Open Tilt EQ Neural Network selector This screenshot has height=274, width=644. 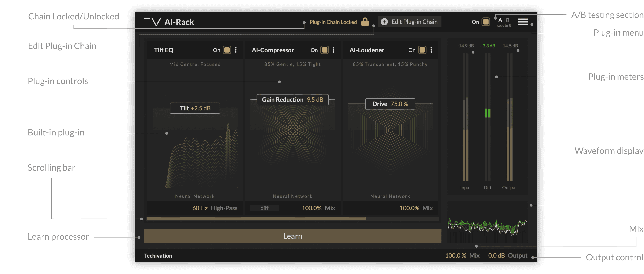click(195, 196)
